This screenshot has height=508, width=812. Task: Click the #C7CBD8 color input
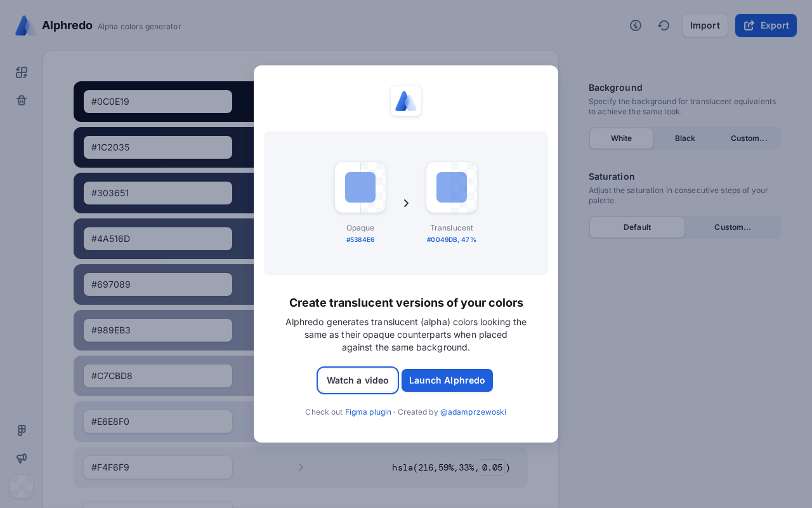(158, 376)
